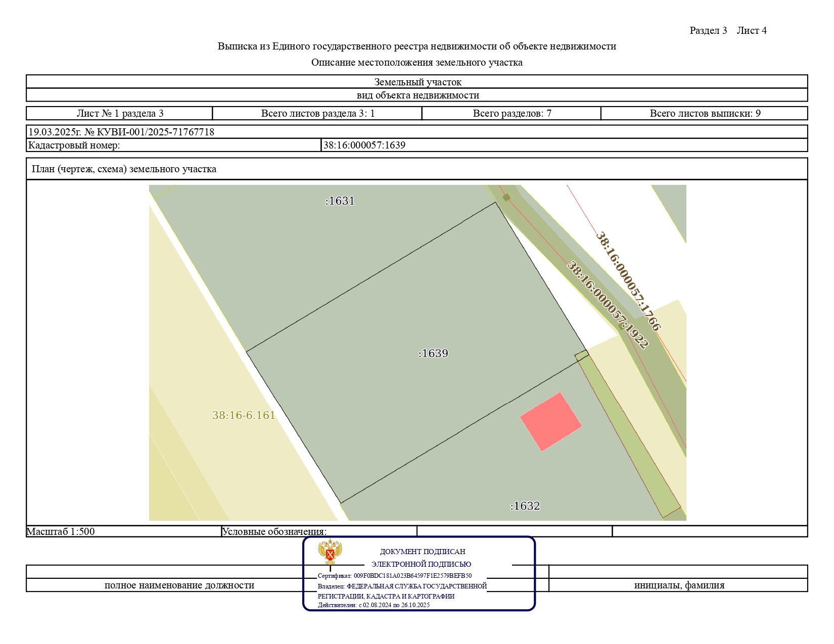Click the rotated 38:16:000057:1922 parcel label
The image size is (834, 644).
click(x=607, y=305)
